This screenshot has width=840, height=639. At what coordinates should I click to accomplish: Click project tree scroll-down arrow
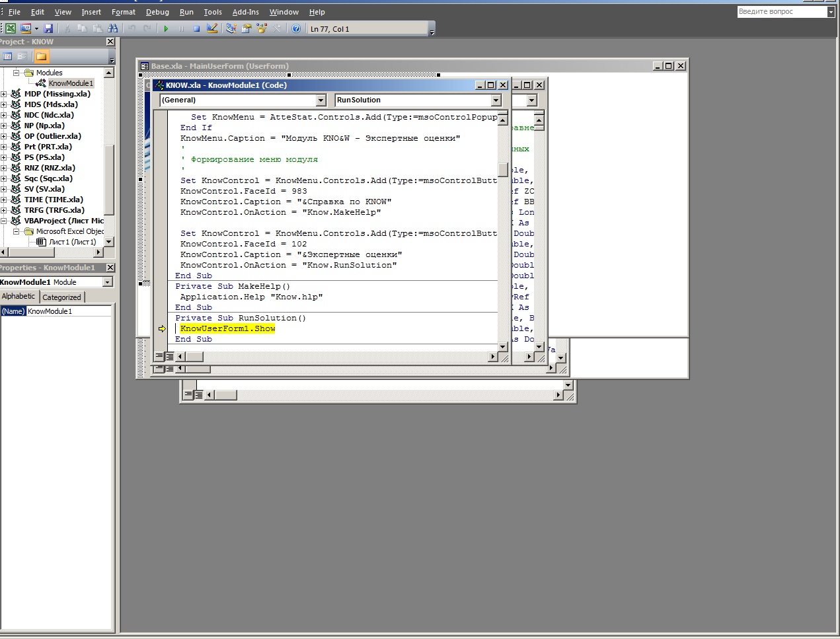(x=109, y=242)
